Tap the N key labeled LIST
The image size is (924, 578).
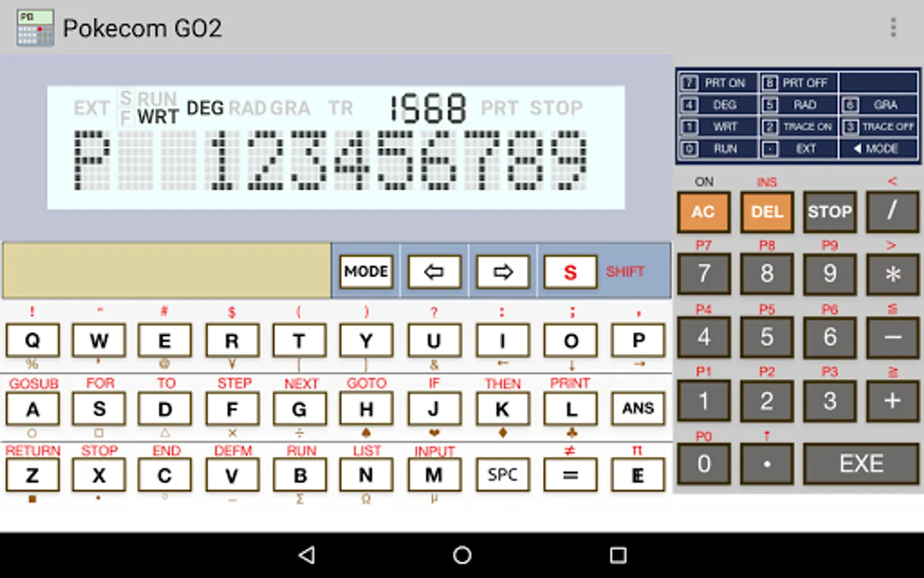pos(366,475)
